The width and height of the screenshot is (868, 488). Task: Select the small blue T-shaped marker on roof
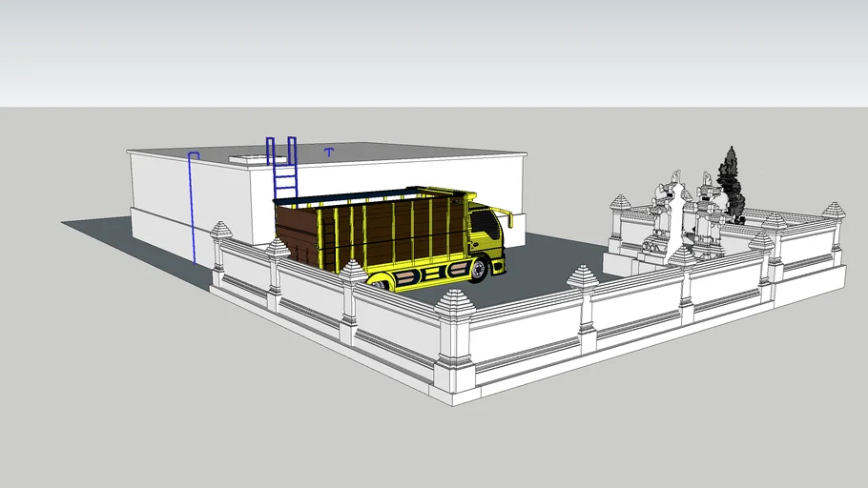click(x=329, y=152)
